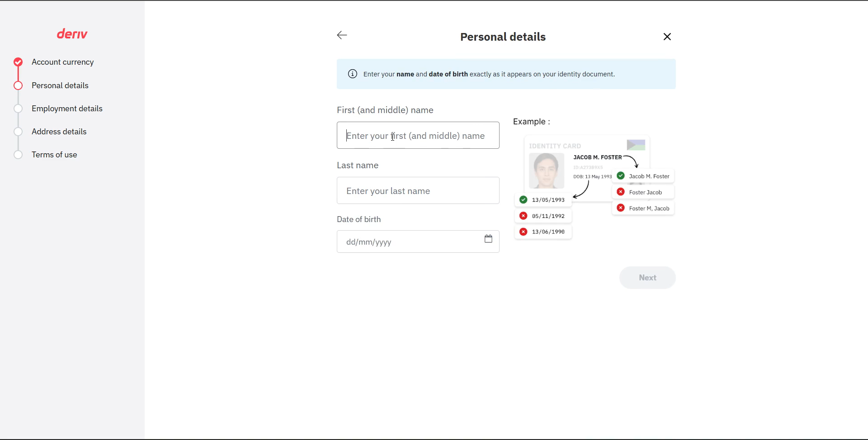Select the Personal details step

pyautogui.click(x=60, y=85)
